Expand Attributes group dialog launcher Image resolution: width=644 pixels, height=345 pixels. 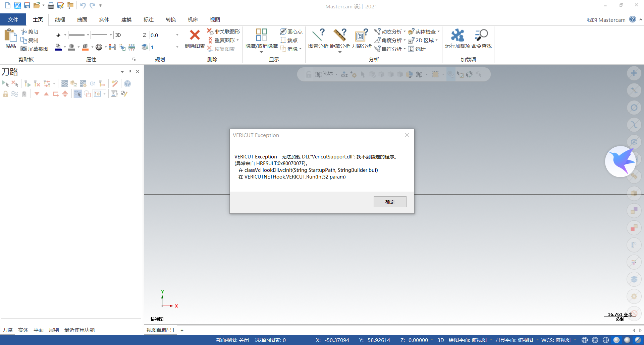coord(134,59)
